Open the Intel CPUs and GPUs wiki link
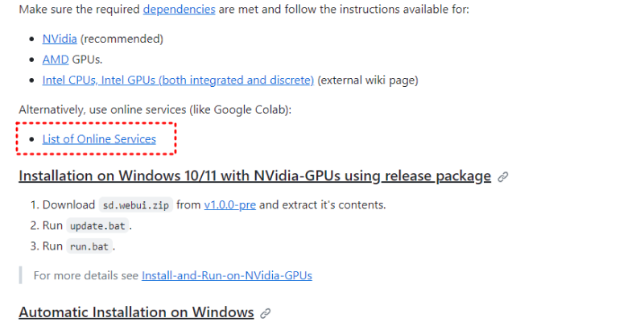The width and height of the screenshot is (644, 322). [178, 80]
